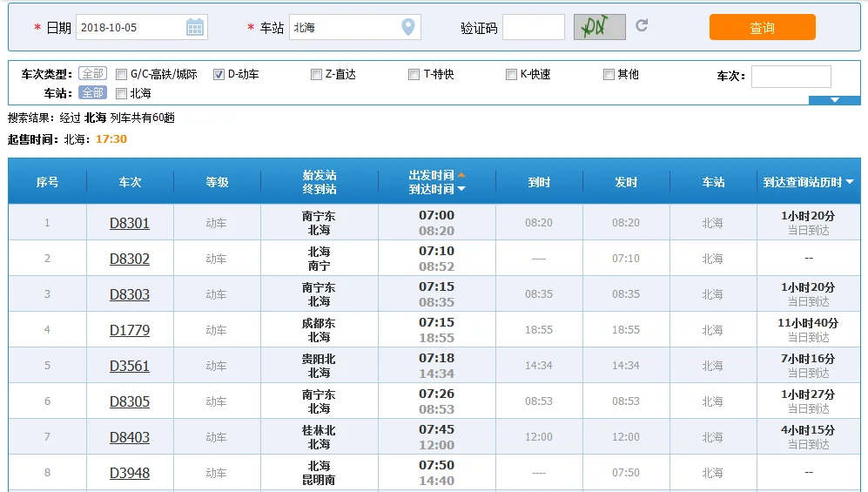Click the 车次 column header
Viewport: 868px width, 492px height.
pos(130,181)
